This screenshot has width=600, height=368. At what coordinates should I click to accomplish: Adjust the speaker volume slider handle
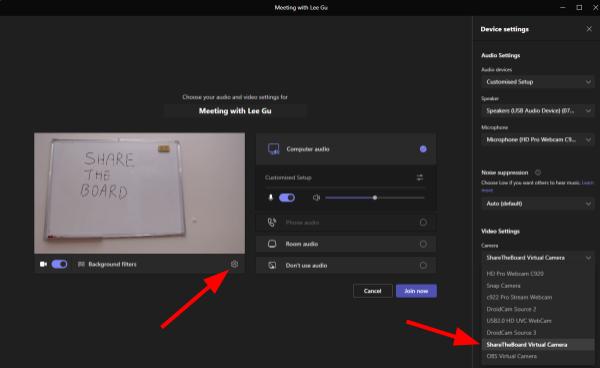pos(375,197)
